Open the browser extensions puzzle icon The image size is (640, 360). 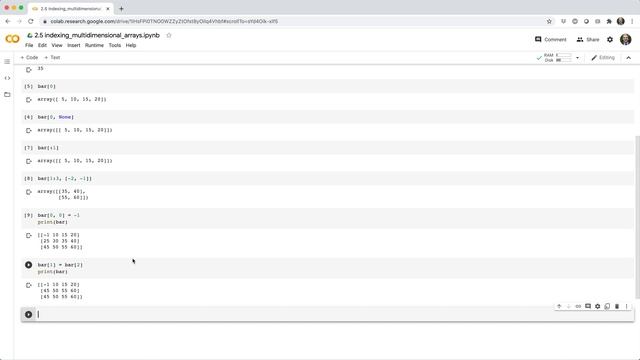click(x=609, y=21)
